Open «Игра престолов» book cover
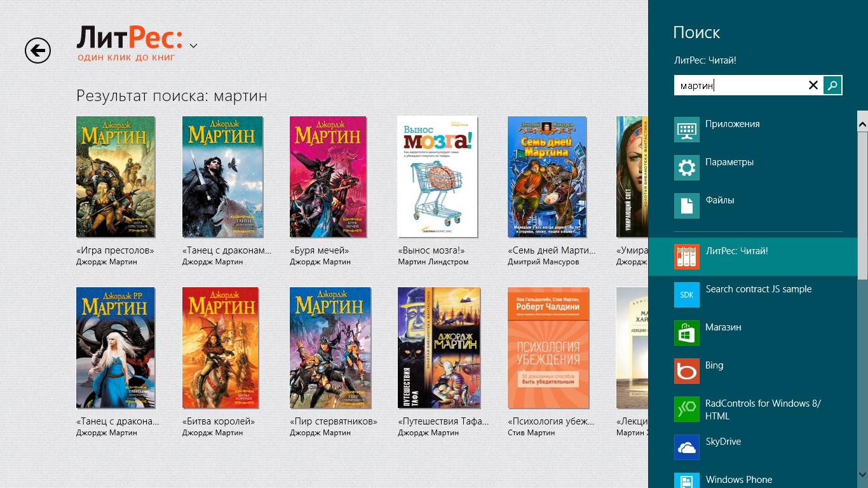 [x=116, y=177]
